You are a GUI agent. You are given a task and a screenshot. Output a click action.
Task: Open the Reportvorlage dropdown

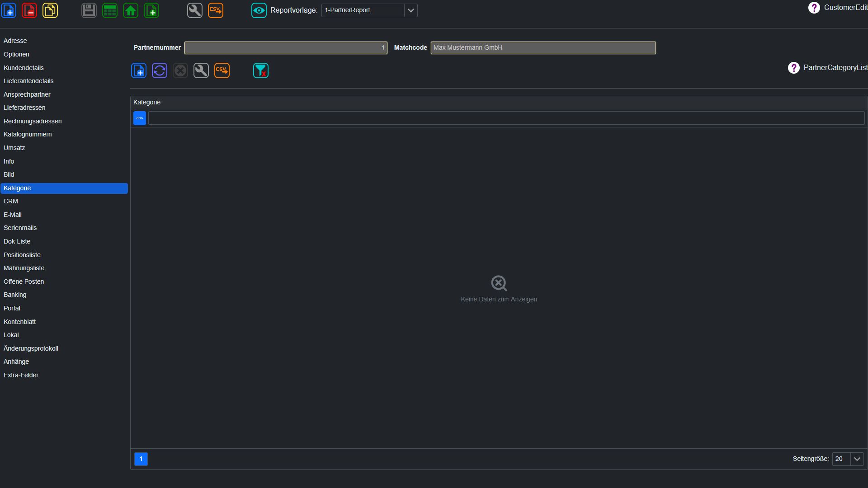click(410, 10)
